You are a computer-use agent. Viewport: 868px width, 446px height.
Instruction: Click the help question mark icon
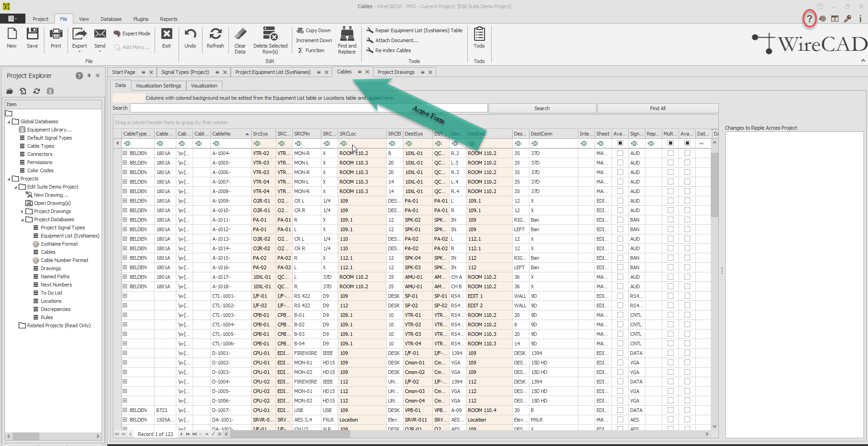809,19
